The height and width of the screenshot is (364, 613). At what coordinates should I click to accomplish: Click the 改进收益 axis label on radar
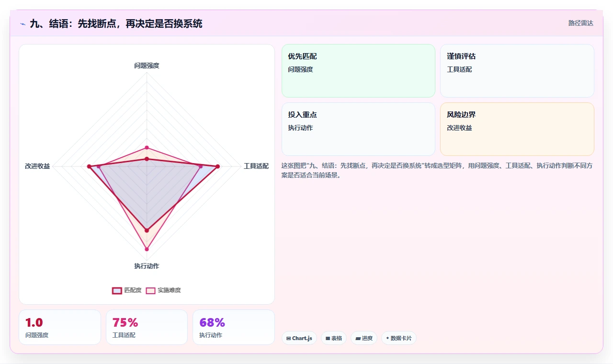pos(37,166)
